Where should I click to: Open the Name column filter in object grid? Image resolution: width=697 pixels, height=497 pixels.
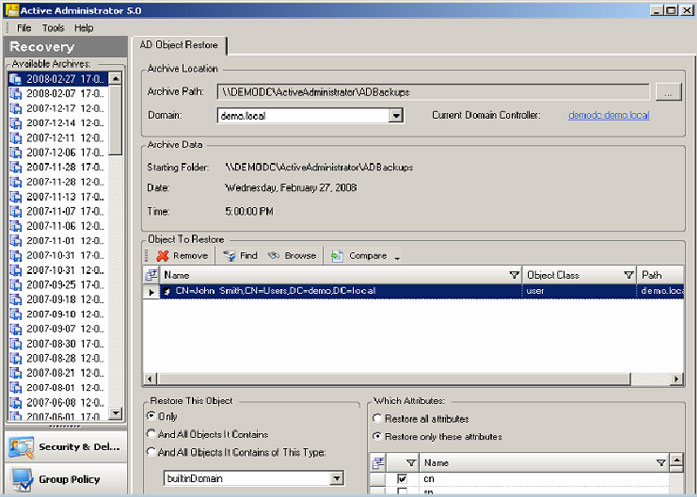pyautogui.click(x=514, y=275)
